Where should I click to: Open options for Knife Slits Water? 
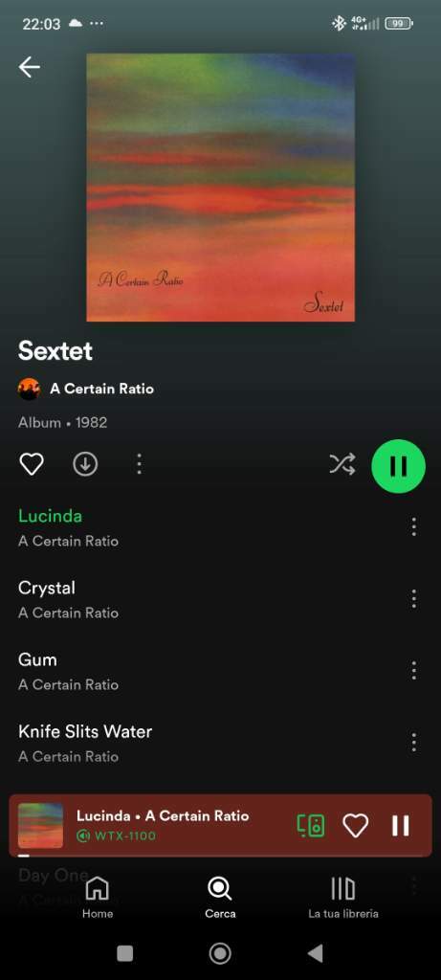click(x=413, y=743)
